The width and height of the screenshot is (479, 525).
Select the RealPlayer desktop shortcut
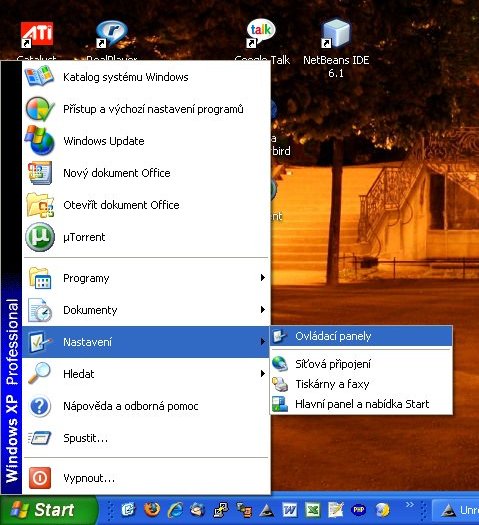(x=111, y=40)
